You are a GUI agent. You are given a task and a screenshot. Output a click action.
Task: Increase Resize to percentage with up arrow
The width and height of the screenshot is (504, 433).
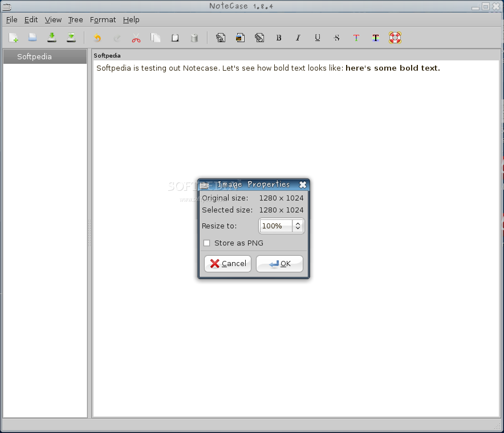pyautogui.click(x=298, y=223)
